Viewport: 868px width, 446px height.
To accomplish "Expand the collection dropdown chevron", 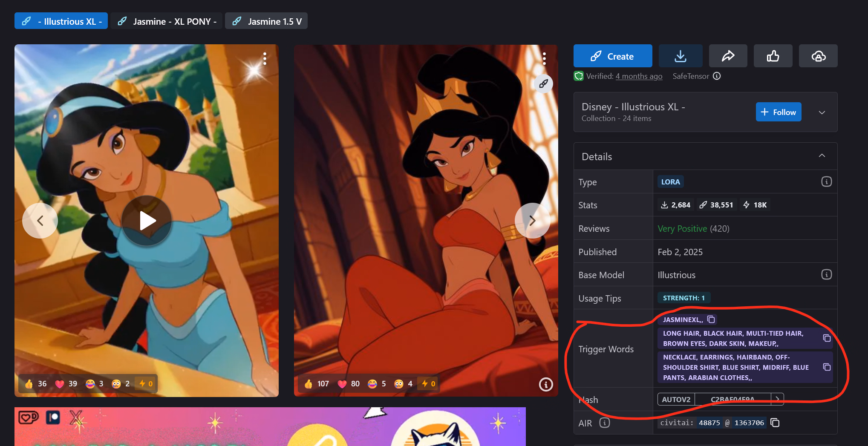I will click(x=822, y=112).
